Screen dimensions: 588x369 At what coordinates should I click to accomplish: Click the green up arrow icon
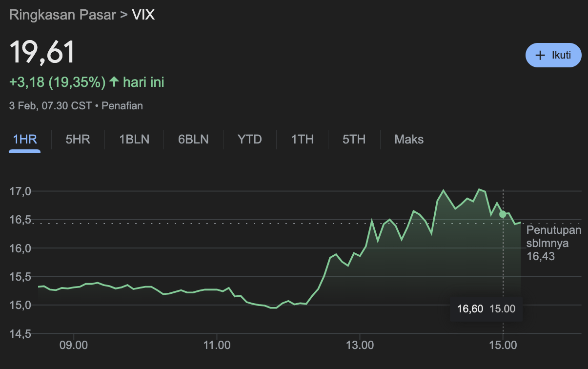114,82
